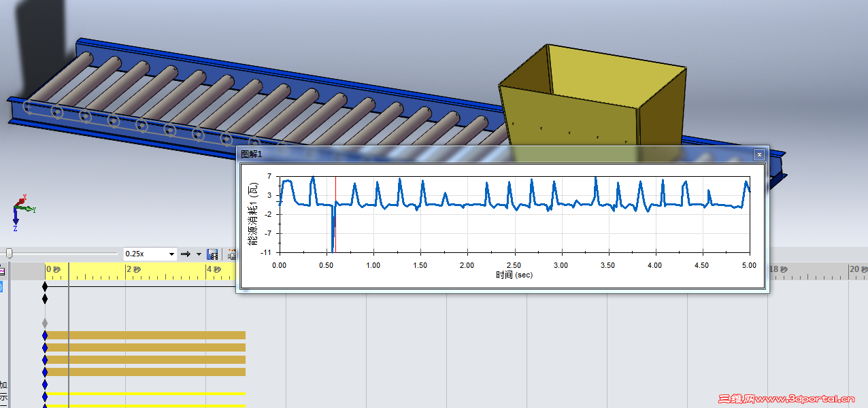Image resolution: width=868 pixels, height=408 pixels.
Task: Click the 2.50 x-axis tick value
Action: pyautogui.click(x=514, y=265)
